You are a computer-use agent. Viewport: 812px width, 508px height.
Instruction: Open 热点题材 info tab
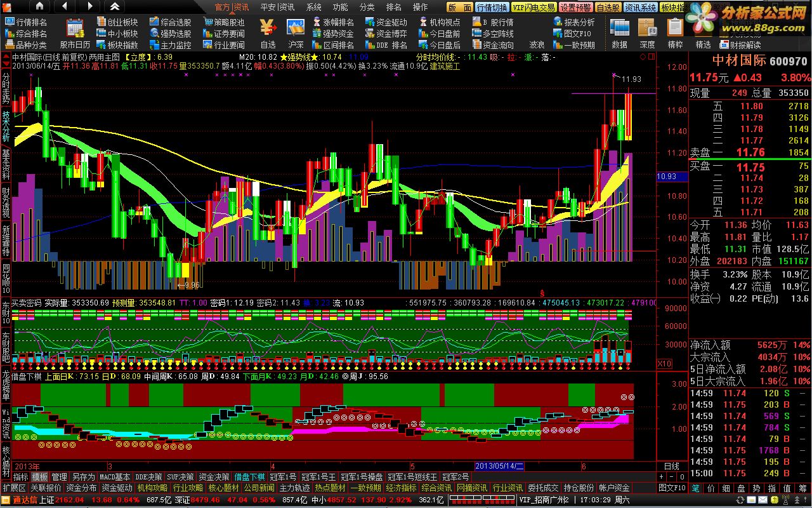tap(330, 488)
